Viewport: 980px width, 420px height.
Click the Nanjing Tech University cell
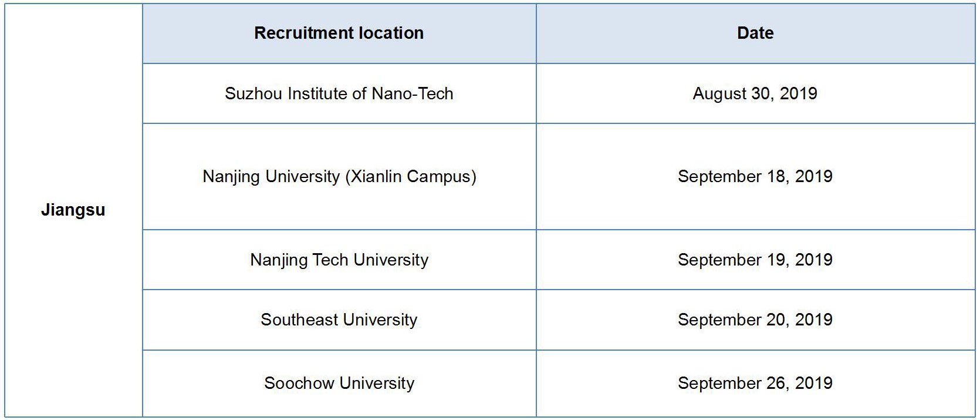click(x=339, y=260)
